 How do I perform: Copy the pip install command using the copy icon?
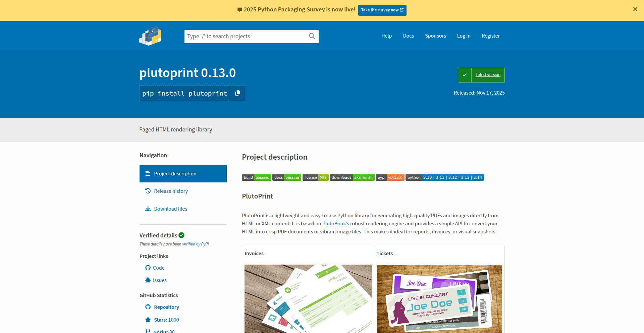coord(237,93)
